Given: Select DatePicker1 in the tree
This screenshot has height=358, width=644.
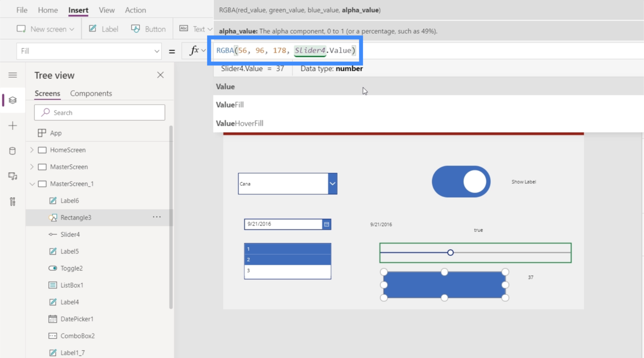Looking at the screenshot, I should point(77,319).
